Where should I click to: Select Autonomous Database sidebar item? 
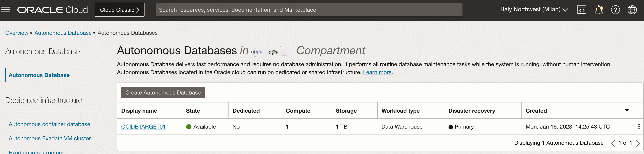(39, 75)
